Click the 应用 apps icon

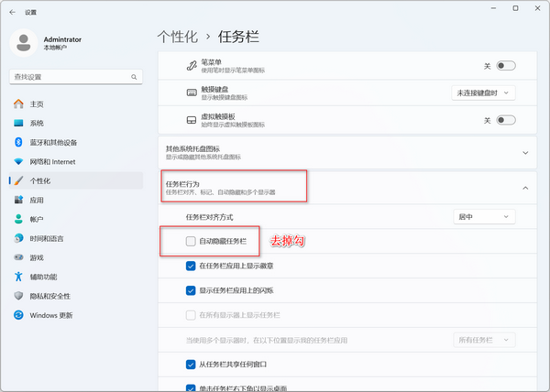click(18, 200)
